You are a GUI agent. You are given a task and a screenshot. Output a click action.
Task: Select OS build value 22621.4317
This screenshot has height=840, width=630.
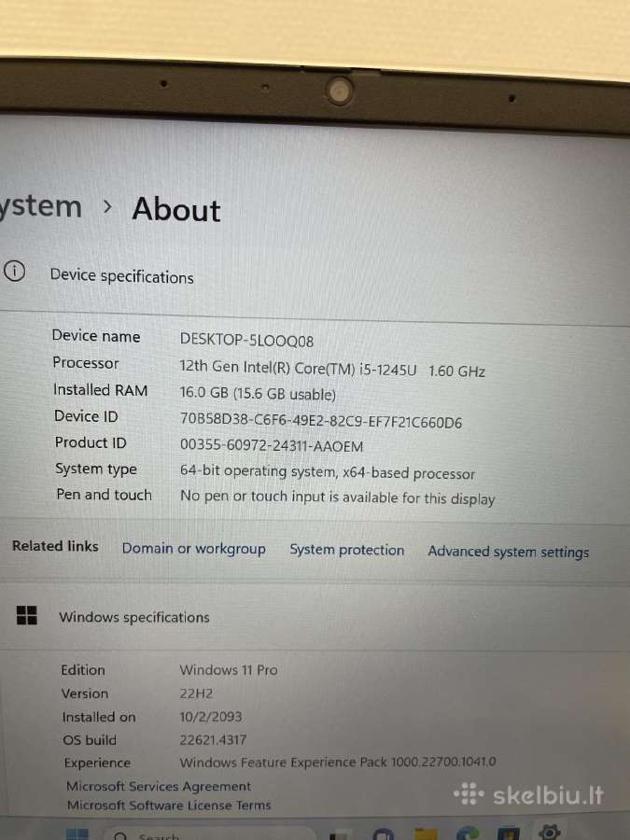213,740
